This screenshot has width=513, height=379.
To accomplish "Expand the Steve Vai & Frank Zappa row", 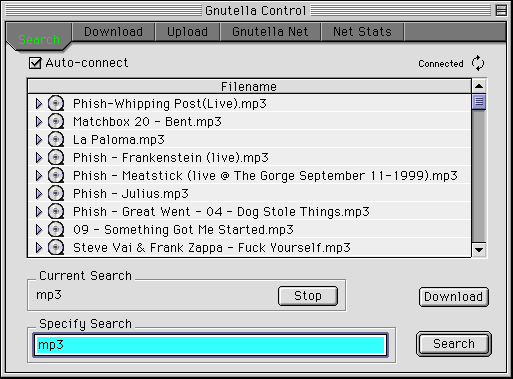I will (39, 248).
